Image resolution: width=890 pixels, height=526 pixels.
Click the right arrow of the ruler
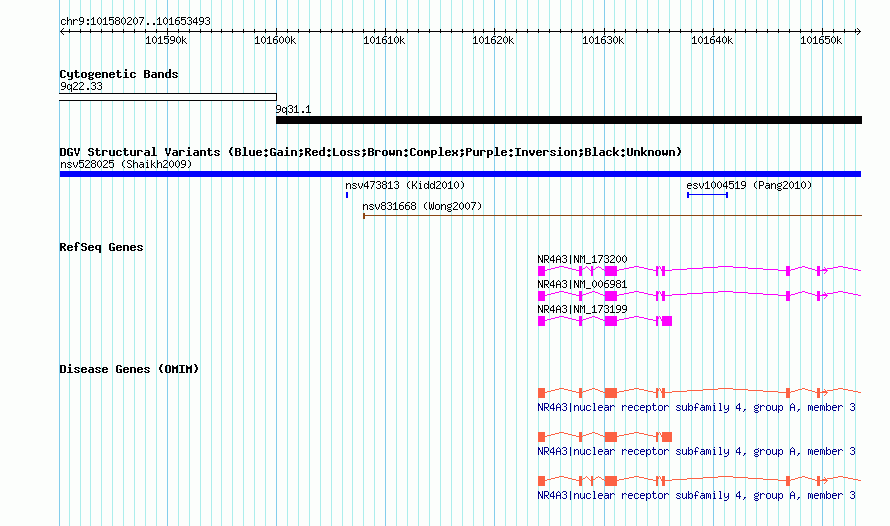coord(858,32)
